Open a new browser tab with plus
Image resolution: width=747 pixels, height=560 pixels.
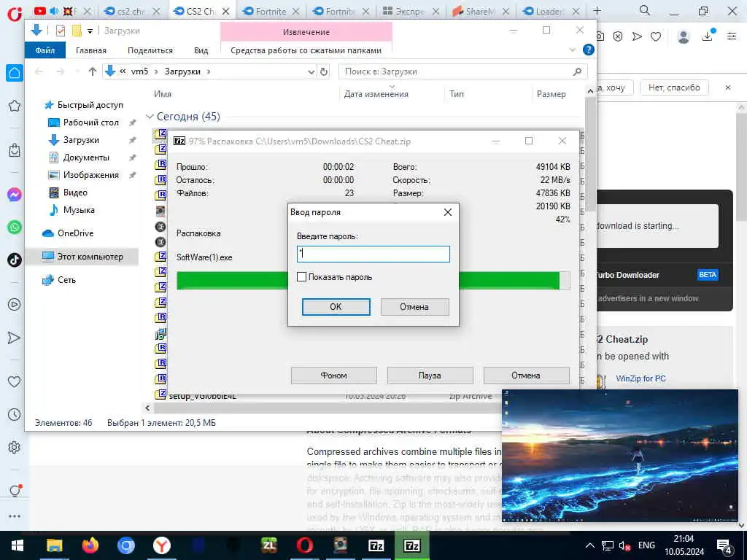click(x=597, y=10)
